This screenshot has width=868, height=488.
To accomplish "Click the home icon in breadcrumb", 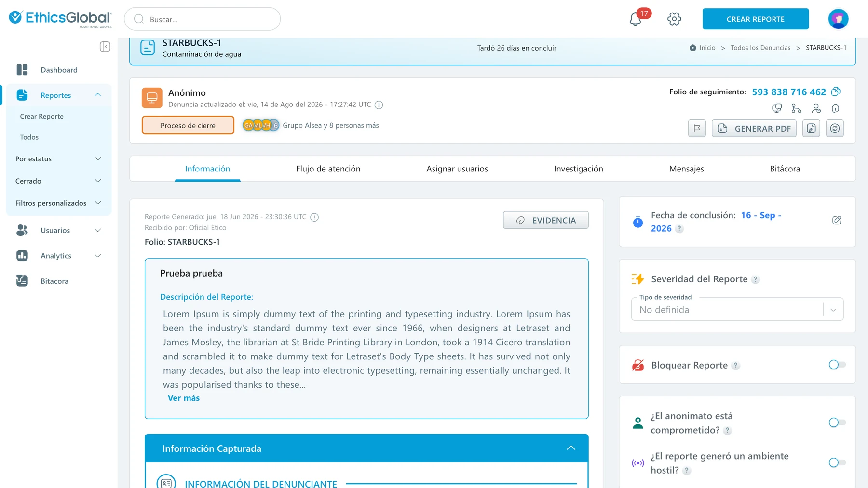I will (x=693, y=48).
